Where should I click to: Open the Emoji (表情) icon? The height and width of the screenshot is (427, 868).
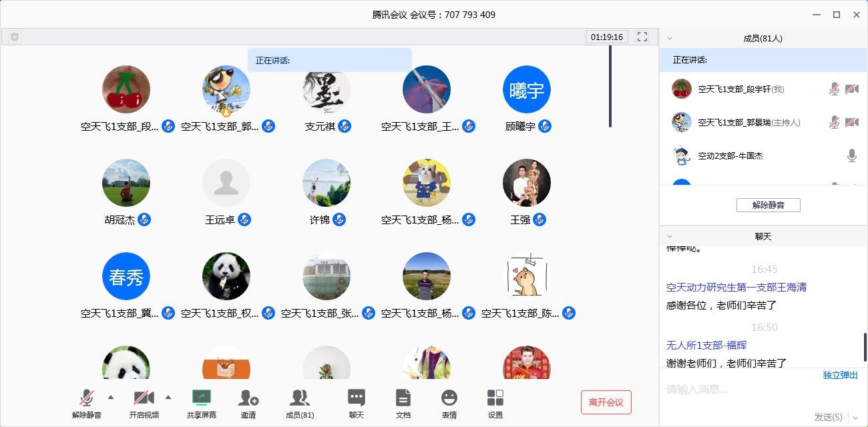click(x=449, y=399)
